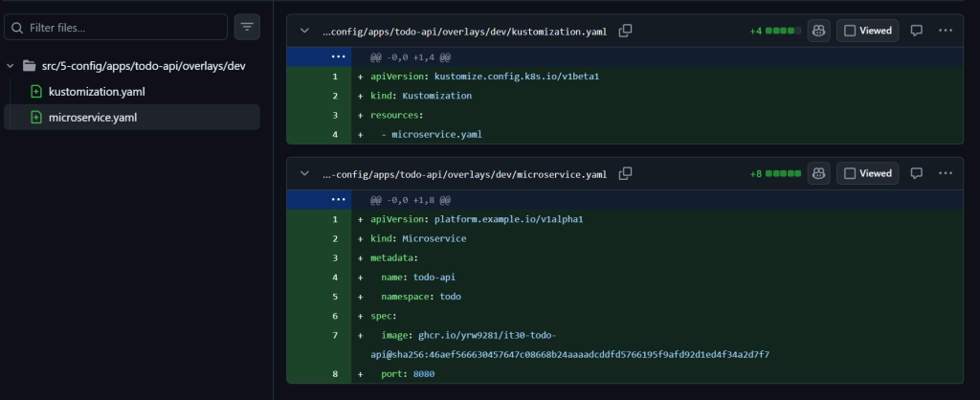Open microservice.yaml in the file tree
This screenshot has width=980, height=400.
[93, 118]
